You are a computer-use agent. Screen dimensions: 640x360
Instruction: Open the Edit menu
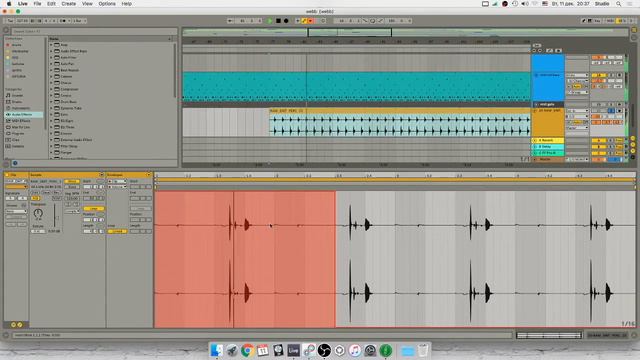pyautogui.click(x=51, y=4)
